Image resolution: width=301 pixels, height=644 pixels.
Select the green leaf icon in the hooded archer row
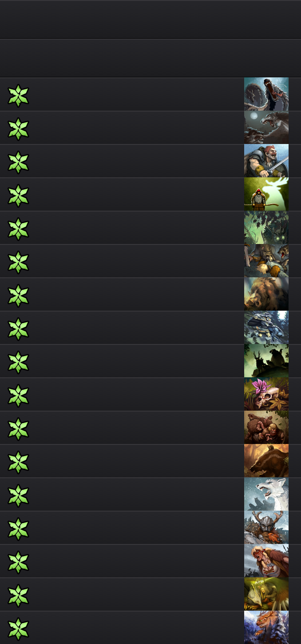tap(18, 196)
